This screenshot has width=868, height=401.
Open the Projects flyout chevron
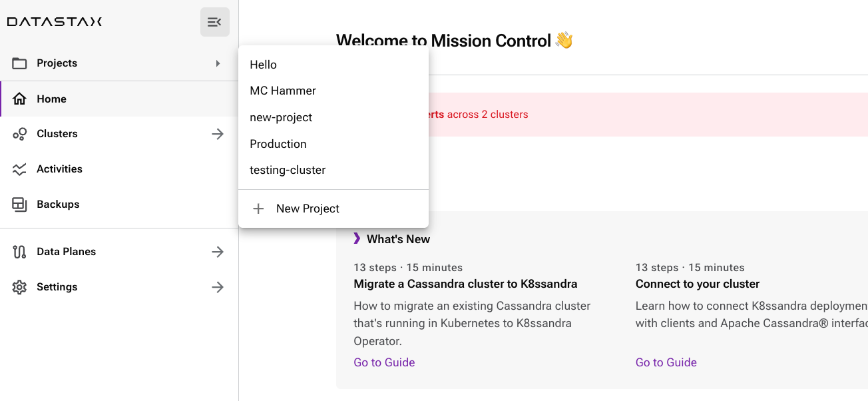(x=218, y=63)
